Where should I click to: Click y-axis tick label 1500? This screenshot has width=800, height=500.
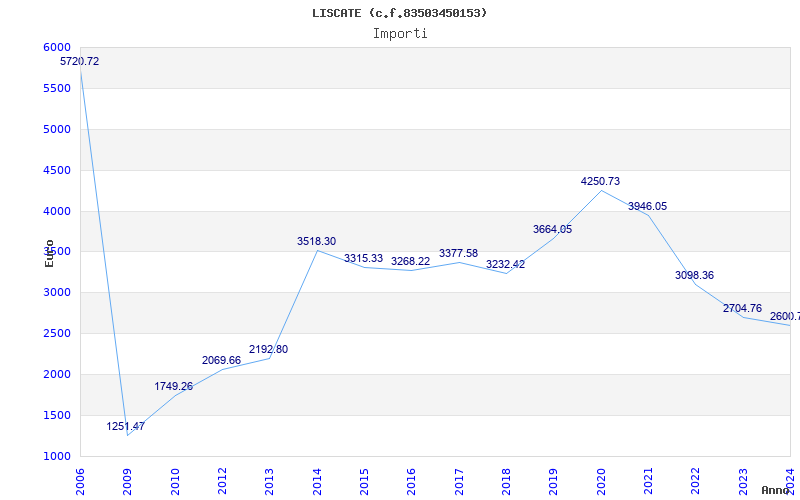57,415
